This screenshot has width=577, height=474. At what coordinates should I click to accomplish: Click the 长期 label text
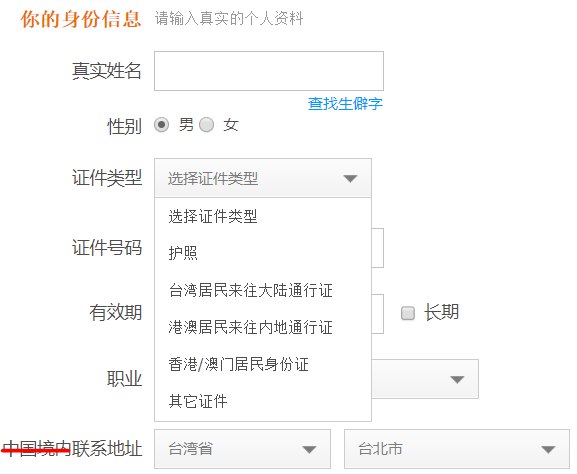coord(441,312)
